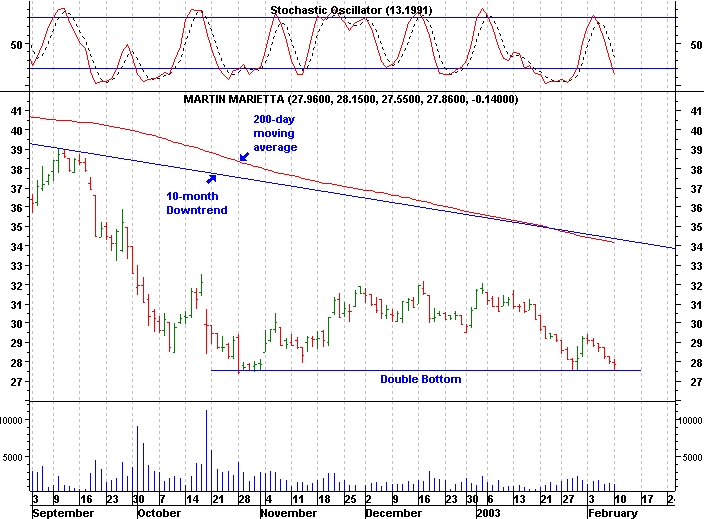Image resolution: width=705 pixels, height=519 pixels.
Task: Click date label 18 on time axis
Action: [324, 499]
